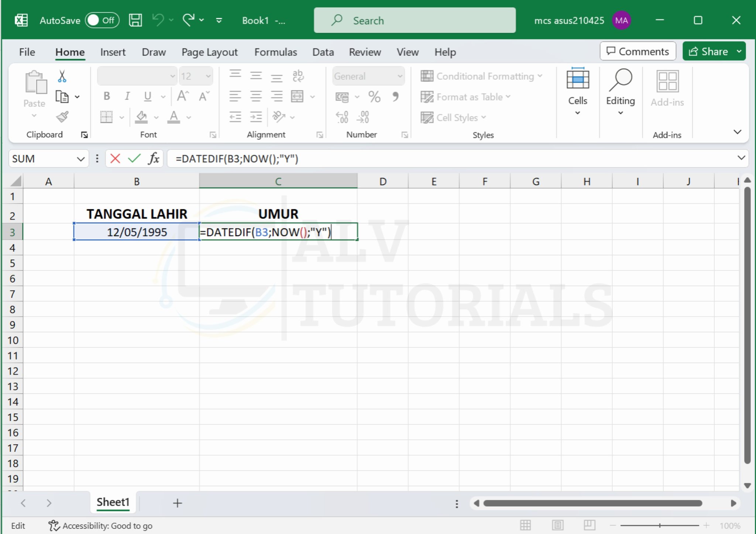
Task: Confirm formula with green checkmark
Action: [134, 159]
